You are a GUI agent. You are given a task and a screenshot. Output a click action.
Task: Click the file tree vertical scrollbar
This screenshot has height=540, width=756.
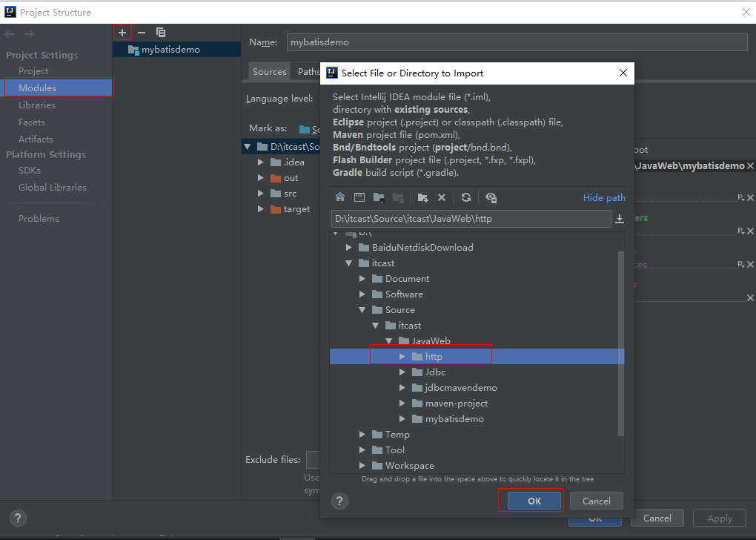click(x=621, y=343)
